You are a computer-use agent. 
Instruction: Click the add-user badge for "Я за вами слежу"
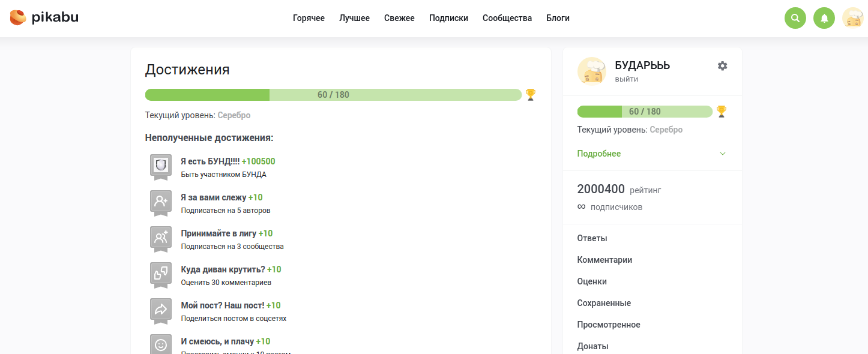[161, 203]
